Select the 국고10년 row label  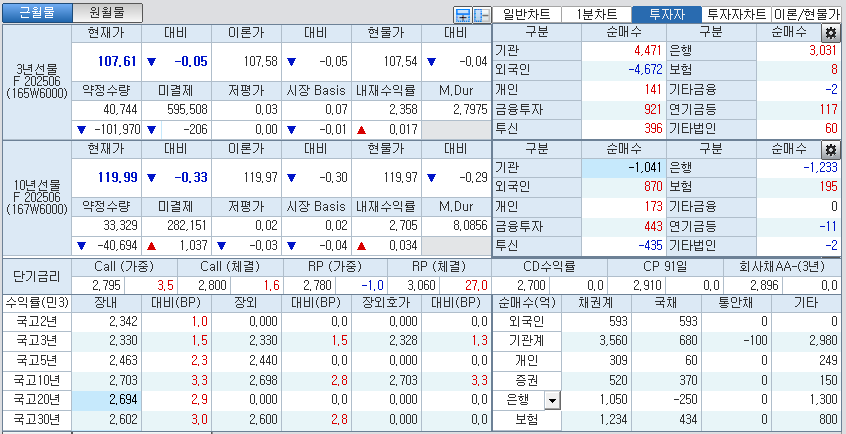(37, 381)
